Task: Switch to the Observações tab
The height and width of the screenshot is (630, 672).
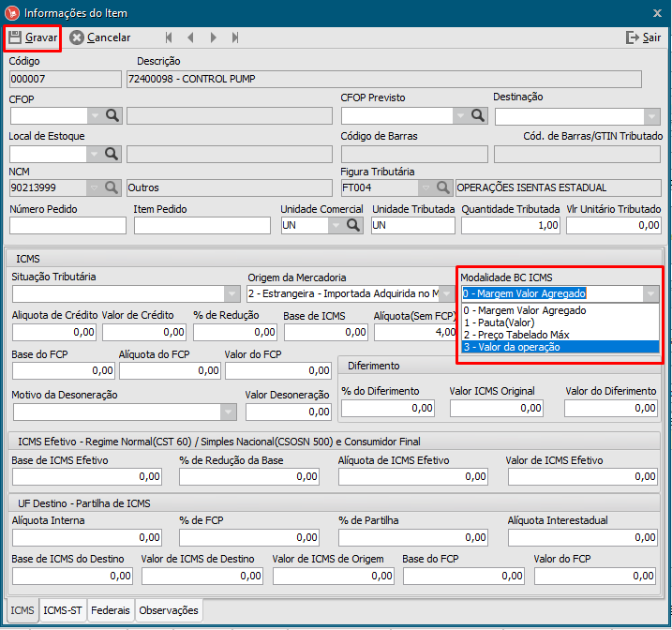Action: (x=169, y=610)
